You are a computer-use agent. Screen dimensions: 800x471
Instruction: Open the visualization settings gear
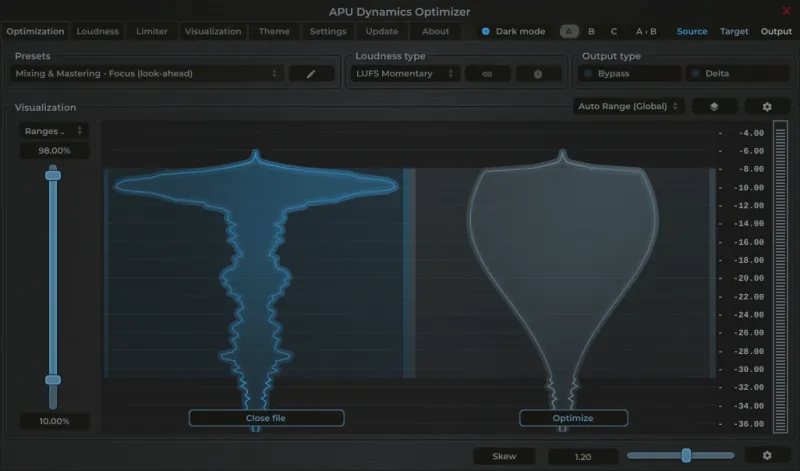tap(767, 106)
